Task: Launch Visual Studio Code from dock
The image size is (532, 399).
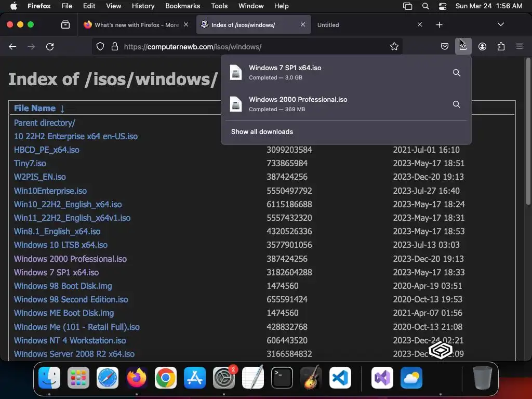Action: click(340, 378)
